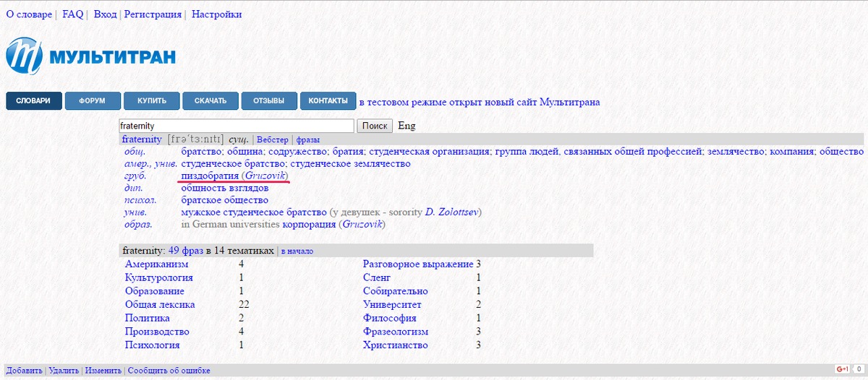The width and height of the screenshot is (868, 380).
Task: Click the Регистрация link
Action: click(x=153, y=14)
